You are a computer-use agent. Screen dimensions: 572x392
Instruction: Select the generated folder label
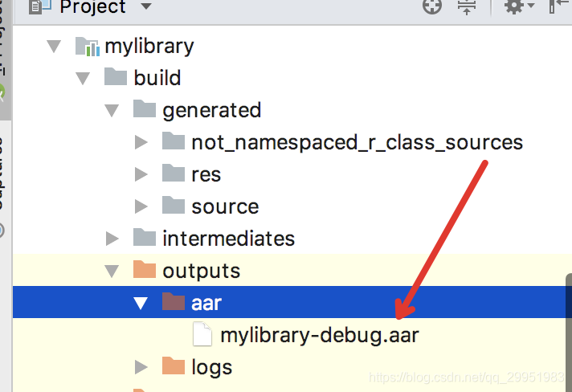(212, 111)
